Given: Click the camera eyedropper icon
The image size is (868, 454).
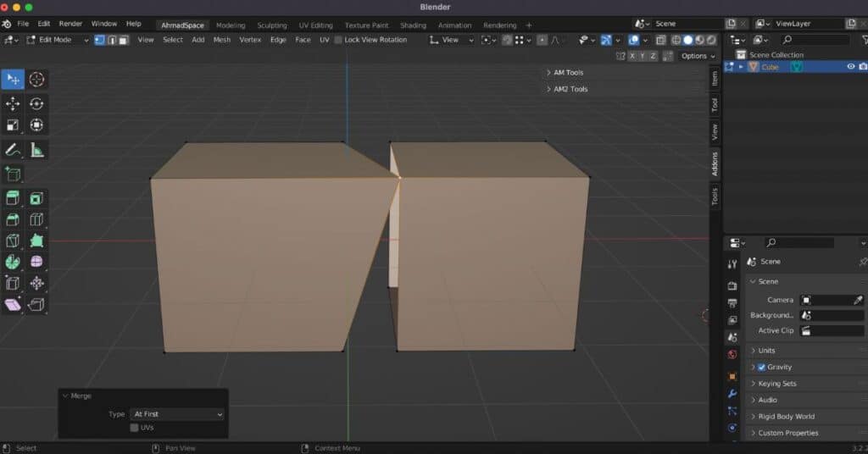Looking at the screenshot, I should (857, 300).
